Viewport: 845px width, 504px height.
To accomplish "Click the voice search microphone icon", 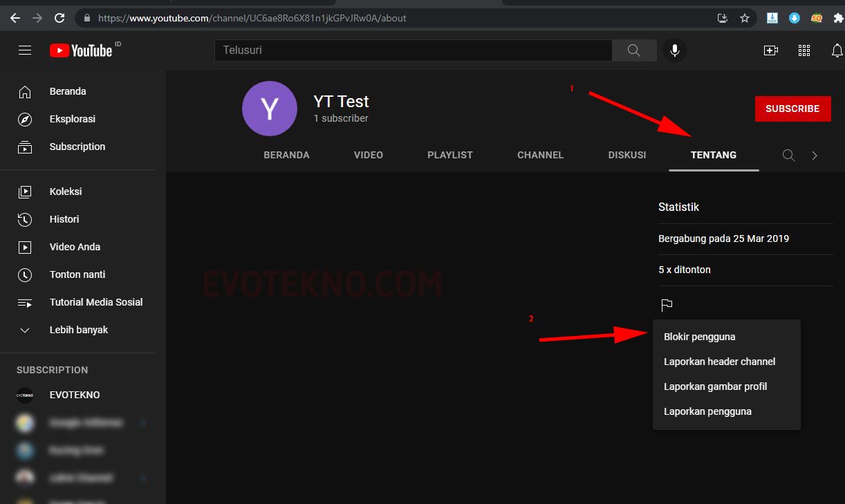I will [674, 50].
